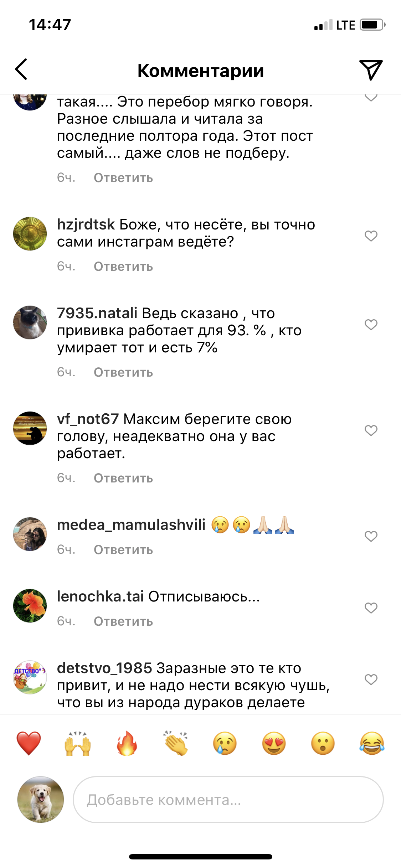Reply to lenochka.tai's comment

pyautogui.click(x=123, y=621)
